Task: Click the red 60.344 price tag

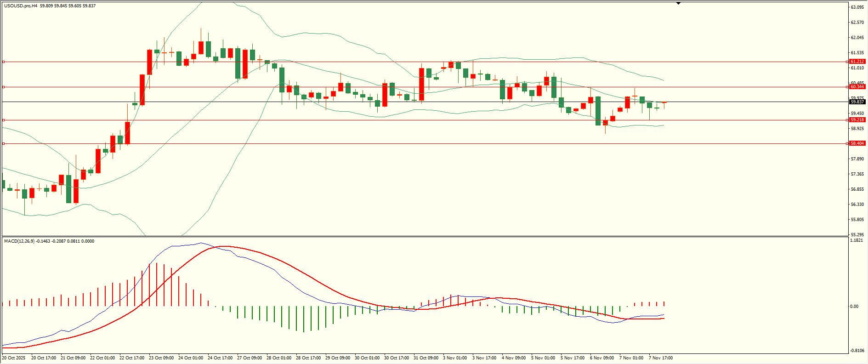Action: point(857,87)
